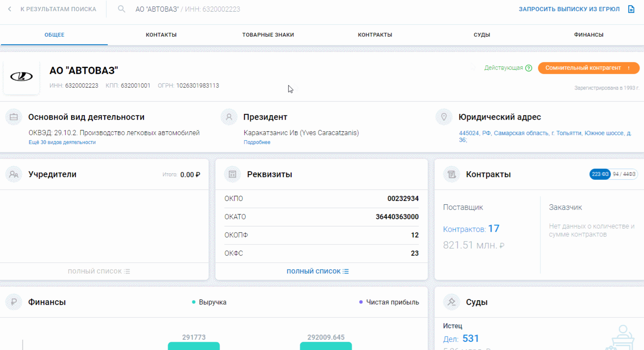This screenshot has width=644, height=350.
Task: Open the ТОВАРНЫЕ ЗНАКИ tab
Action: (268, 34)
